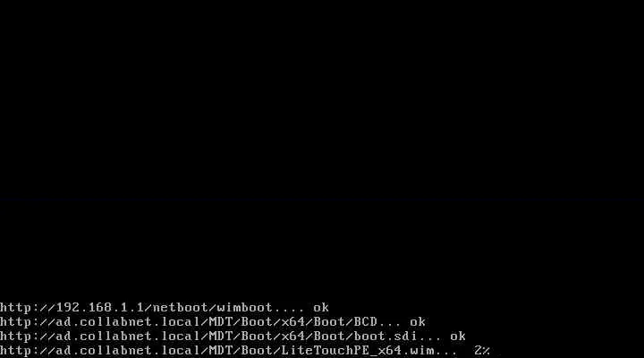Screen dimensions: 644x358
Task: Click ad.collabnet.local in the LiteTouchPE line
Action: click(x=128, y=351)
